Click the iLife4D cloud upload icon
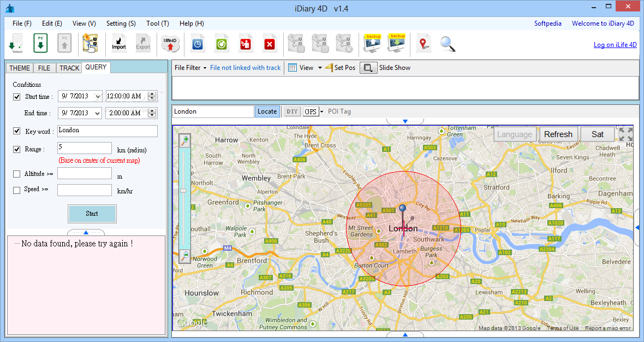The image size is (644, 342). [x=170, y=44]
